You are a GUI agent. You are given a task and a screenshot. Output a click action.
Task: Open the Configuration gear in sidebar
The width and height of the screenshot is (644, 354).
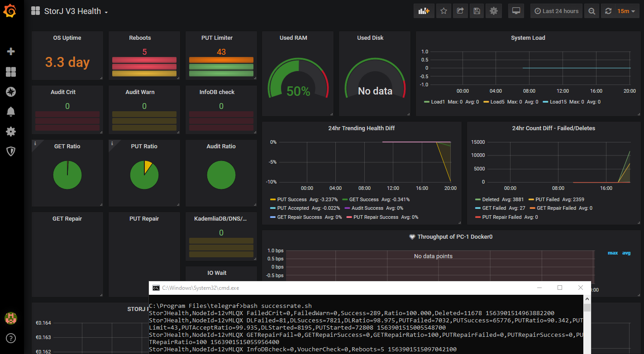coord(11,132)
